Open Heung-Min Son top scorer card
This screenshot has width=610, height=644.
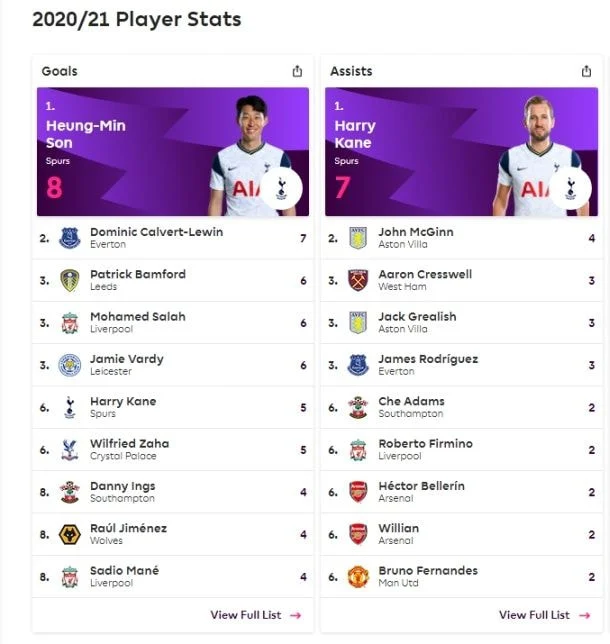[172, 152]
